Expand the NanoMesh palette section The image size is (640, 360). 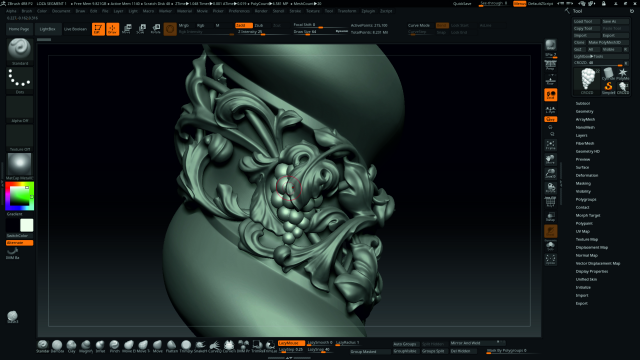click(585, 127)
